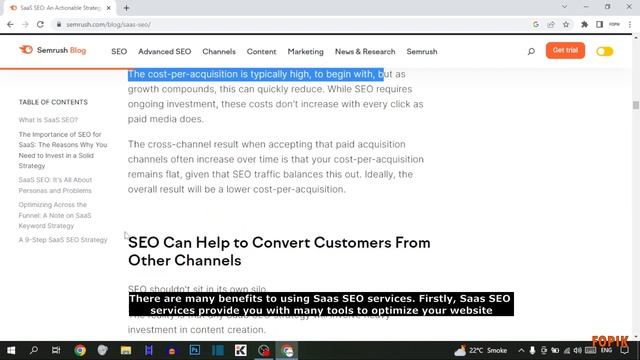Click the semrush.com address bar URL
Image resolution: width=640 pixels, height=360 pixels.
109,24
